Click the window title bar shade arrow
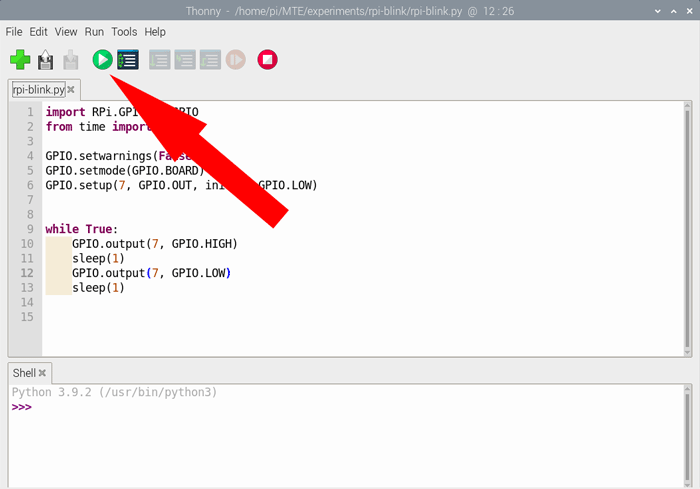Viewport: 700px width, 489px height. coord(657,11)
